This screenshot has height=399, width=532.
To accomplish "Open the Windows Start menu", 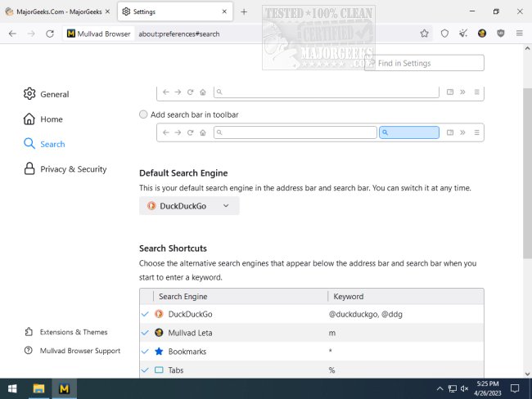I will pos(12,388).
